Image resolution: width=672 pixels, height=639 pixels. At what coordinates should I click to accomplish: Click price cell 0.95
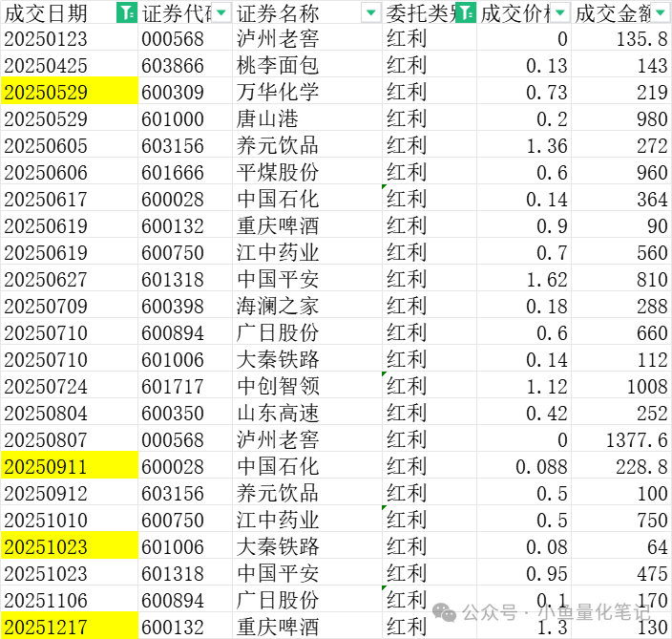pos(524,572)
